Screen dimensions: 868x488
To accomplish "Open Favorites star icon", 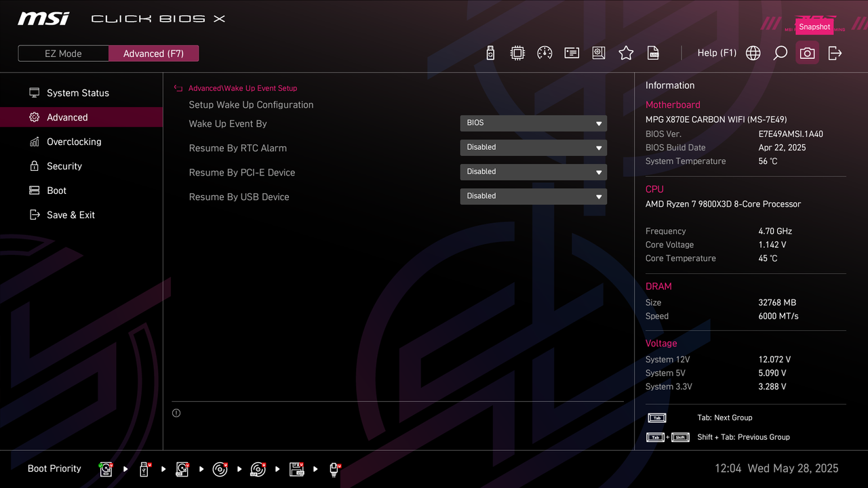I will [x=626, y=53].
